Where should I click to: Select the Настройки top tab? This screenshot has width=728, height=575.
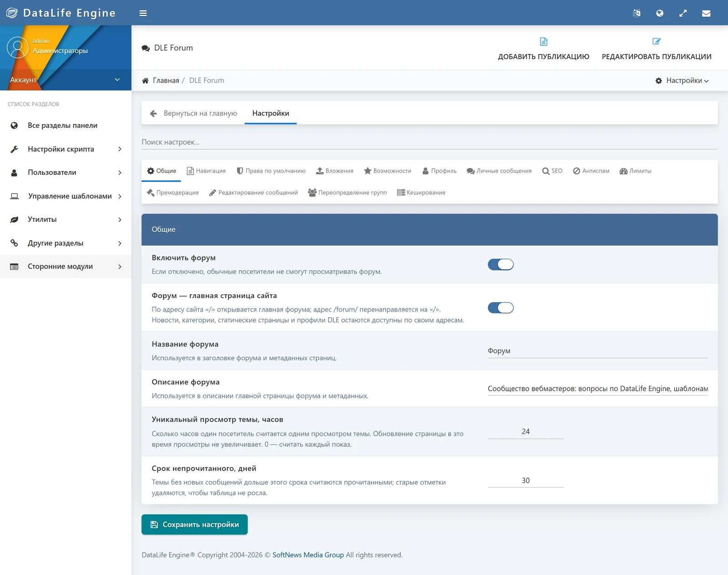pyautogui.click(x=271, y=113)
